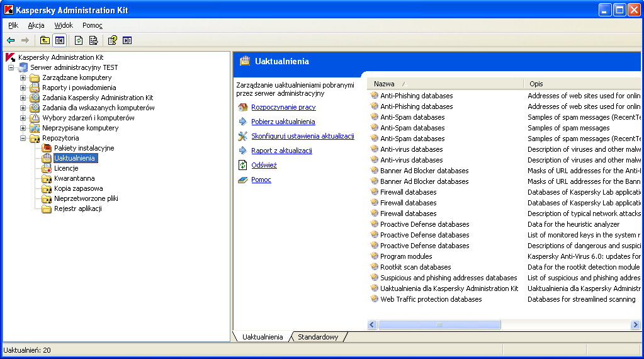Click the Rozpoczynanie pracy link
Image resolution: width=644 pixels, height=359 pixels.
click(283, 107)
